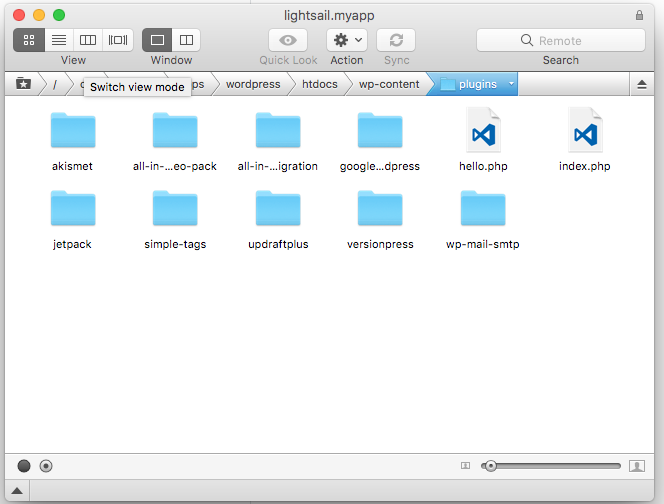The width and height of the screenshot is (664, 504).
Task: Click the small icon size button
Action: [465, 466]
